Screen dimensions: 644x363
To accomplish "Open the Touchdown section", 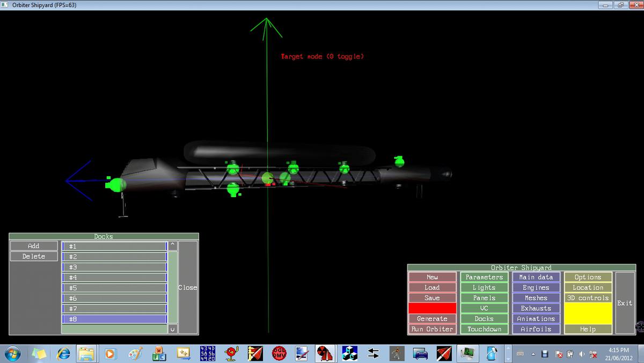I will pyautogui.click(x=484, y=329).
